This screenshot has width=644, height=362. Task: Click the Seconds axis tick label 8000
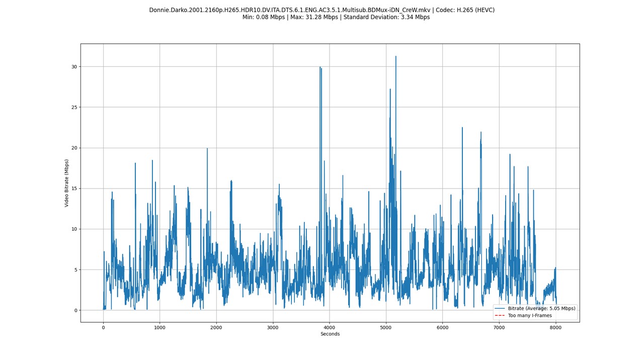click(x=555, y=327)
